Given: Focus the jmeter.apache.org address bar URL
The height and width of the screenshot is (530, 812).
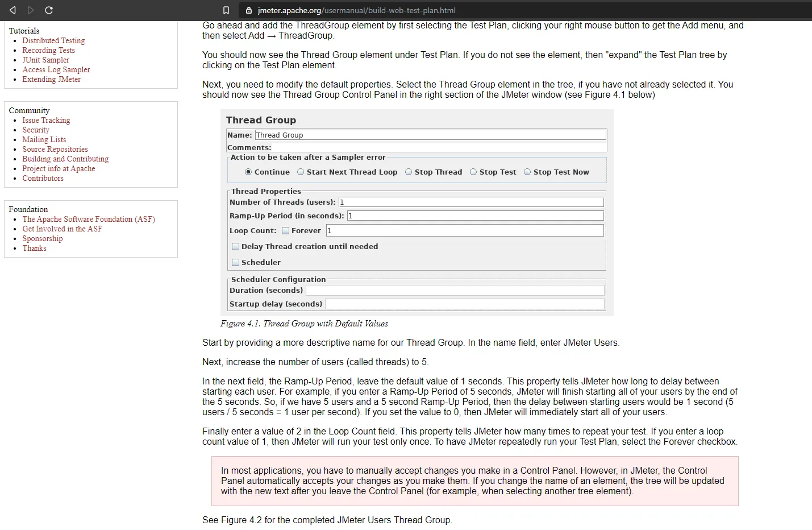Looking at the screenshot, I should pos(356,10).
